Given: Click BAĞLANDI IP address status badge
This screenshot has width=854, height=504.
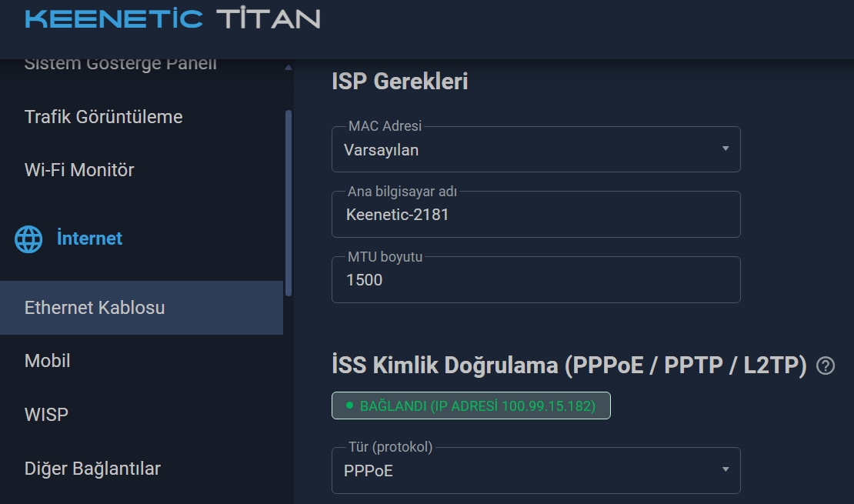Looking at the screenshot, I should (471, 406).
